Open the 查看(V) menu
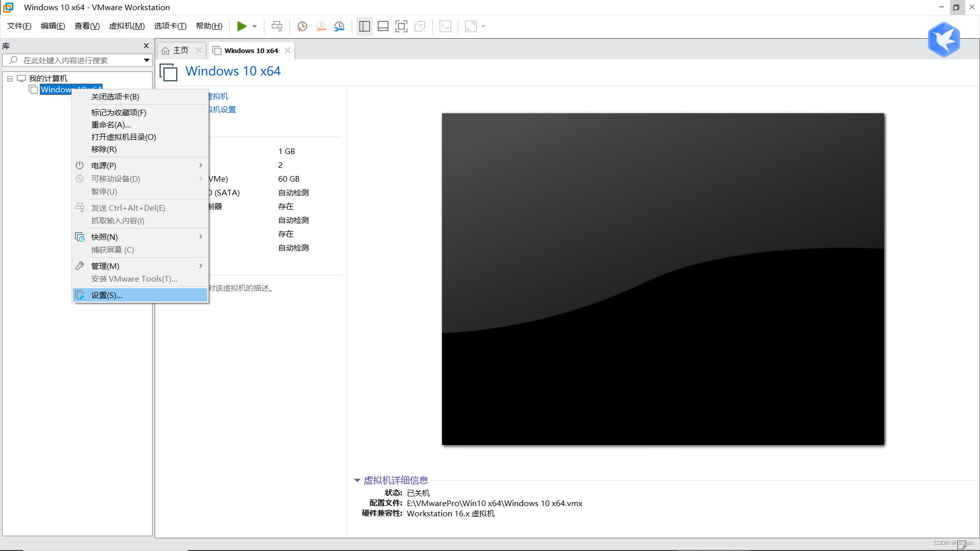The width and height of the screenshot is (980, 551). click(87, 26)
